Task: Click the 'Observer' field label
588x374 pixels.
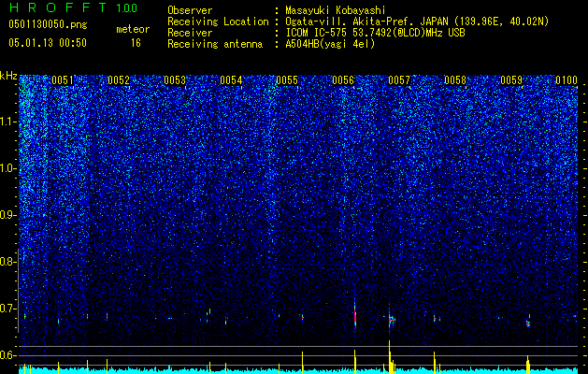Action: click(190, 10)
